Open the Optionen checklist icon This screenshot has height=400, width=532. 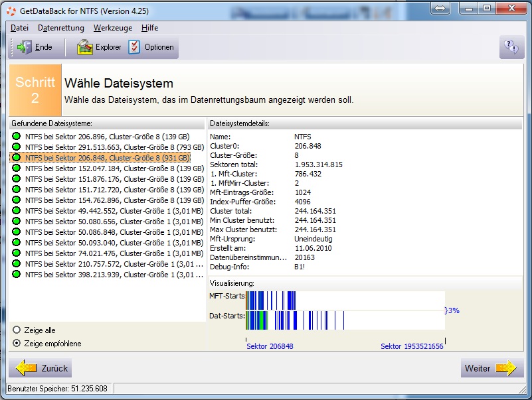click(134, 47)
